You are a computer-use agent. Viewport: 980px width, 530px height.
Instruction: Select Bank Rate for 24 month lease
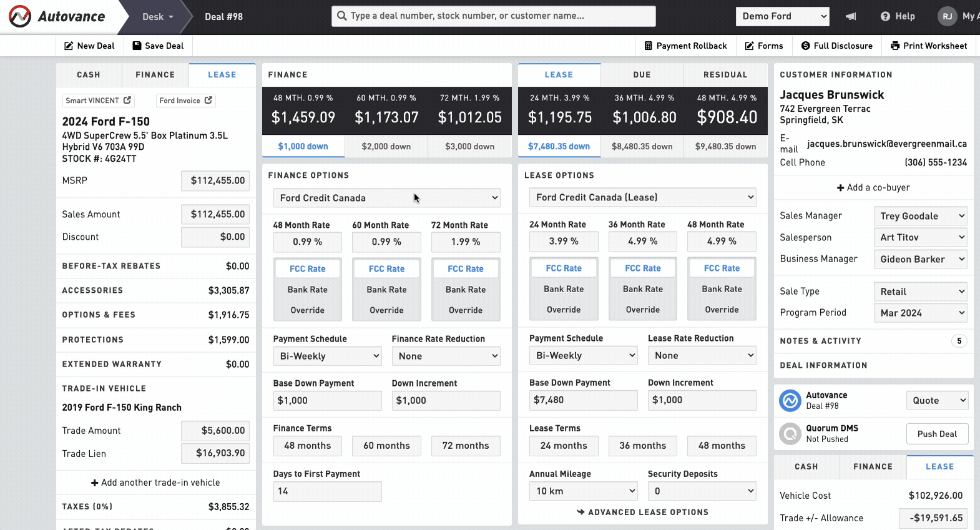click(x=564, y=289)
